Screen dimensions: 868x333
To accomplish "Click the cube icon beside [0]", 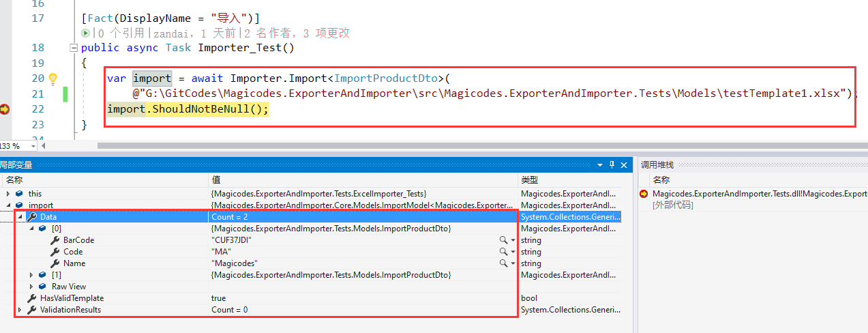I will (x=43, y=229).
